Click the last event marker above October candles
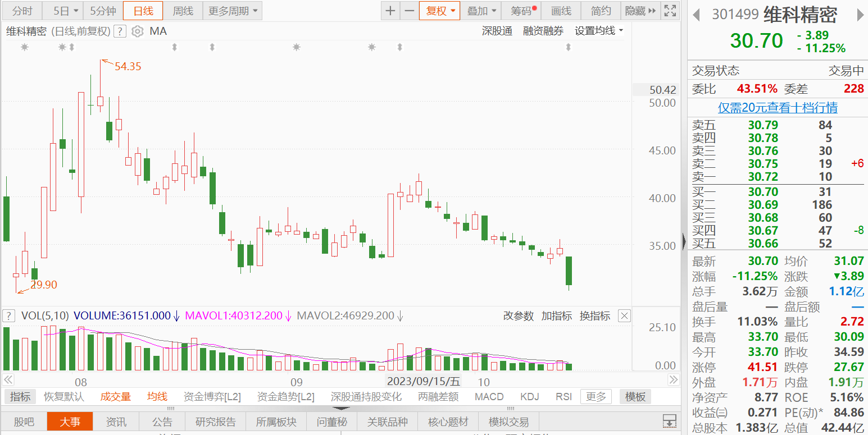 click(x=568, y=48)
